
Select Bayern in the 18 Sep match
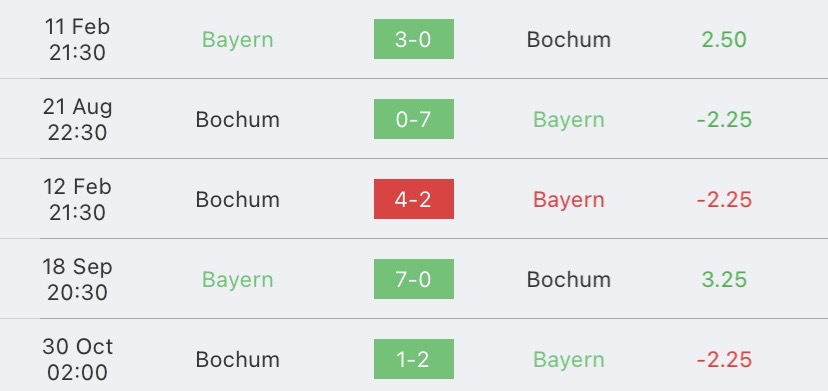[238, 280]
